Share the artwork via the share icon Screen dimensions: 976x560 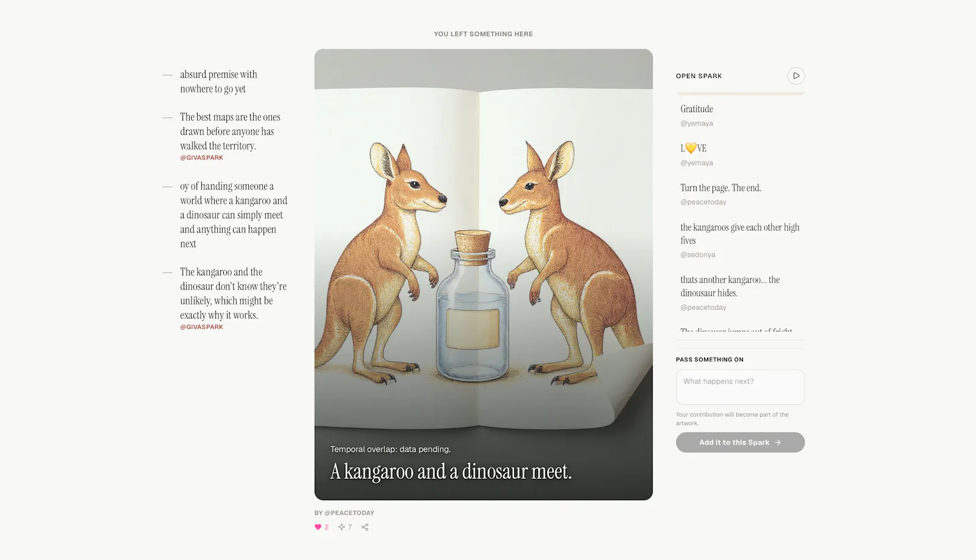[x=365, y=527]
